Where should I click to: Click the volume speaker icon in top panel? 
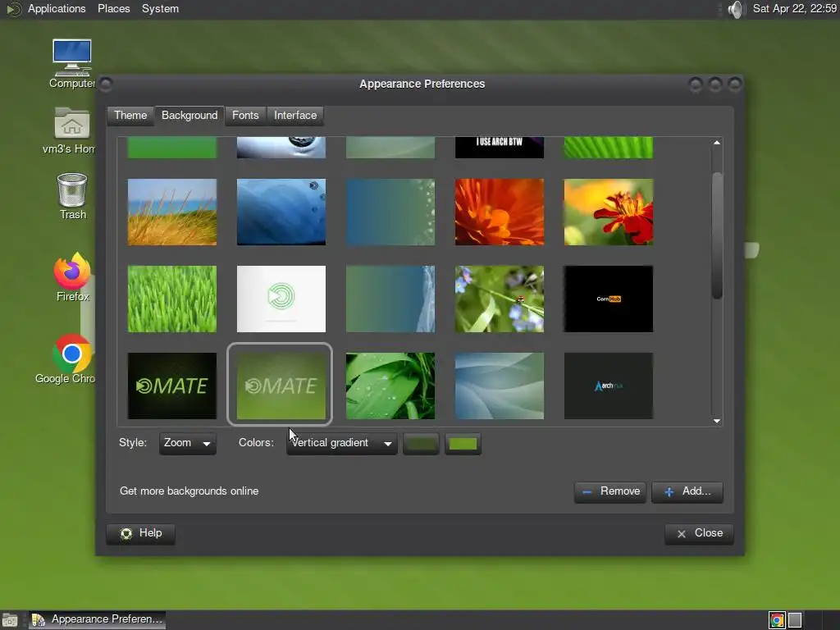737,9
